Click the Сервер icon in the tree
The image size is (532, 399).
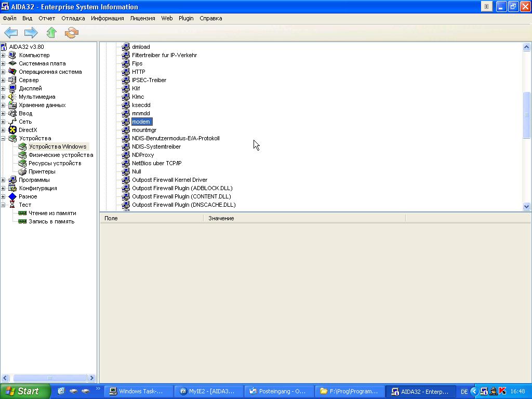[12, 80]
